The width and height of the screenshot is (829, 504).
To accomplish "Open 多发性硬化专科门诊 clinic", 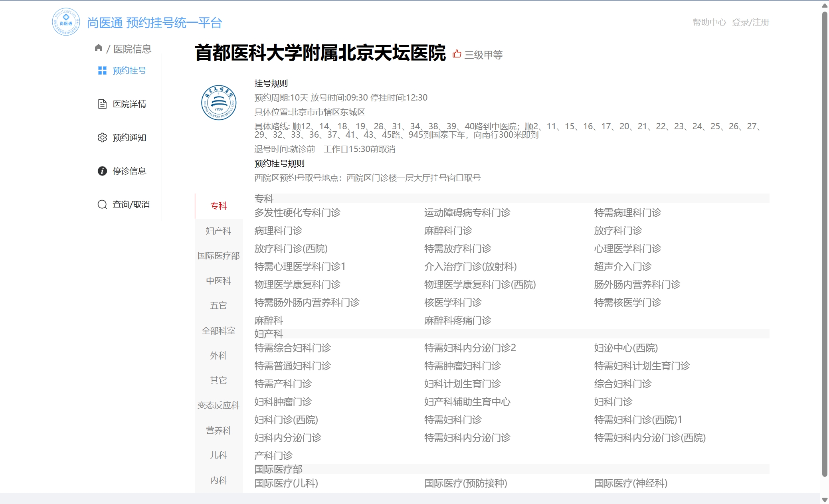I will pos(297,213).
